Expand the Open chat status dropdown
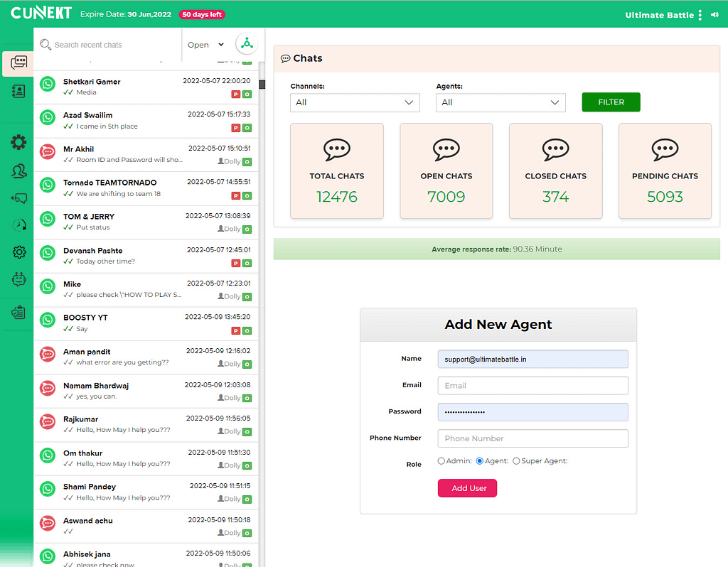 pos(205,44)
